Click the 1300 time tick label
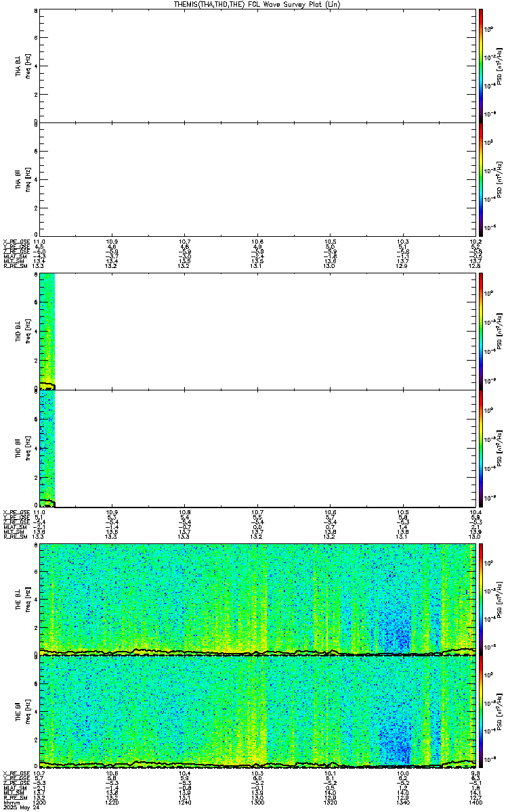Viewport: 508px width, 812px height. pyautogui.click(x=257, y=801)
